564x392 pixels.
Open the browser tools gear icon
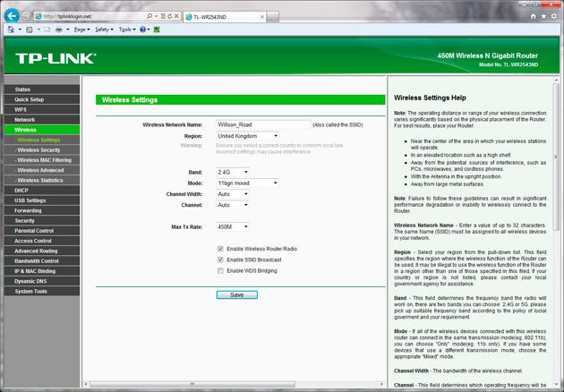555,15
